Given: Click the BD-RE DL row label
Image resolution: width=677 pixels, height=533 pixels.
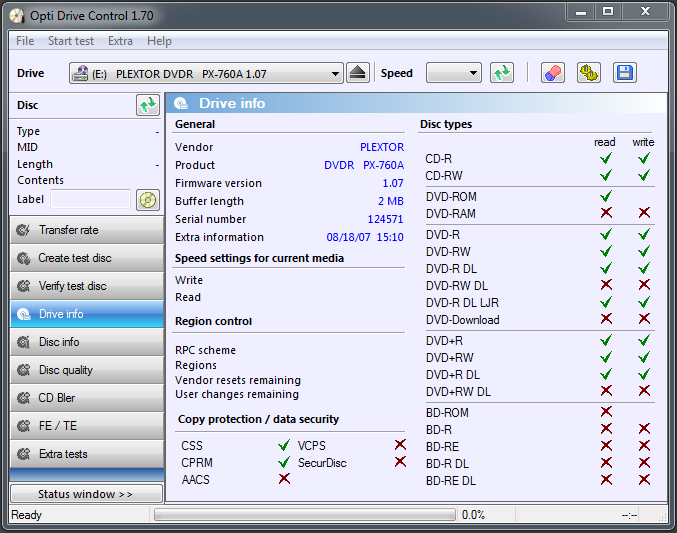Looking at the screenshot, I should pyautogui.click(x=451, y=481).
